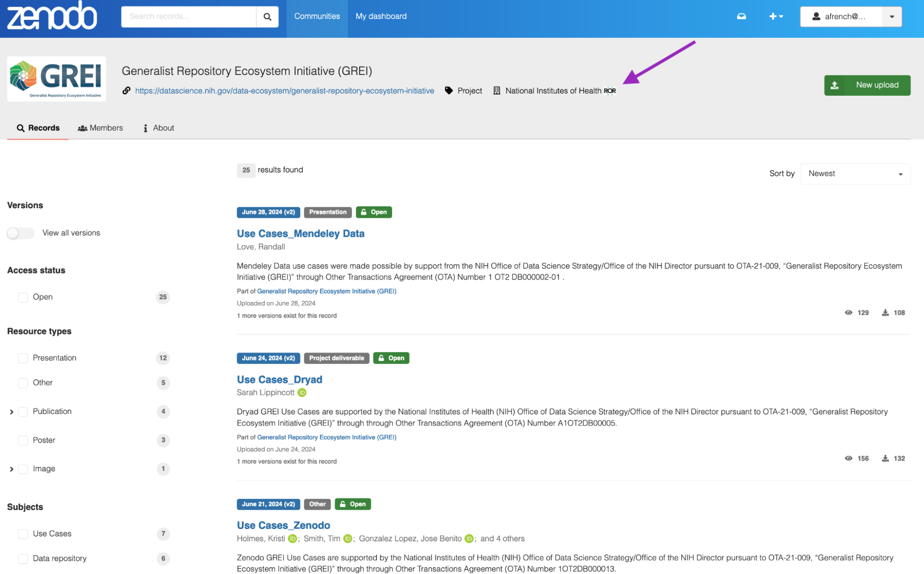Toggle the View all versions switch
This screenshot has width=924, height=574.
(19, 232)
